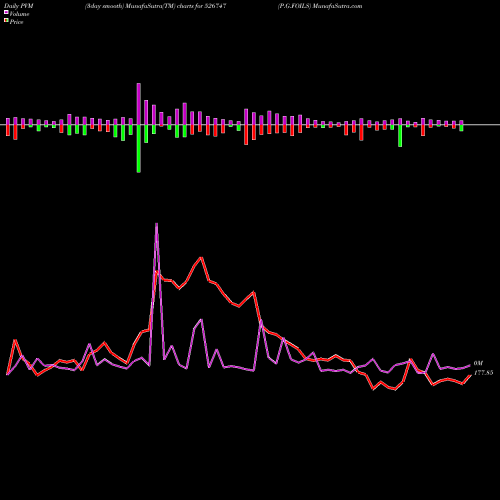Select the 'Price' legend label
The image size is (500, 500).
(x=16, y=22)
